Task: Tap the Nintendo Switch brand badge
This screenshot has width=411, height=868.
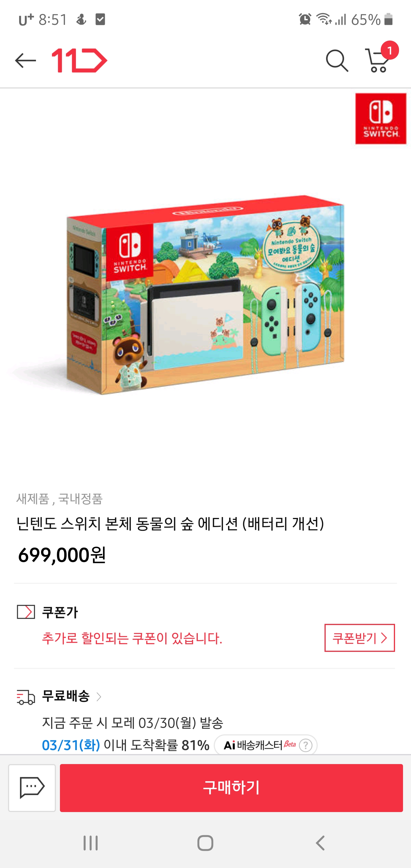Action: click(x=381, y=118)
